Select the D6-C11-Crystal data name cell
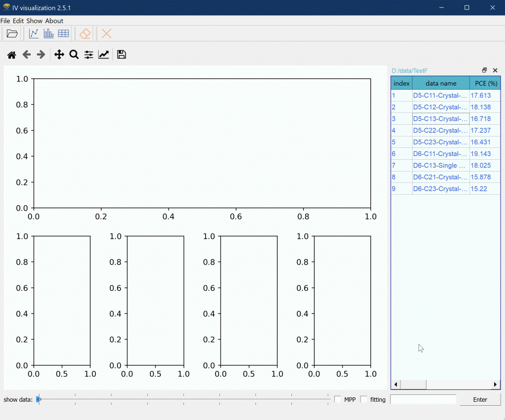Image resolution: width=505 pixels, height=420 pixels. click(x=441, y=154)
